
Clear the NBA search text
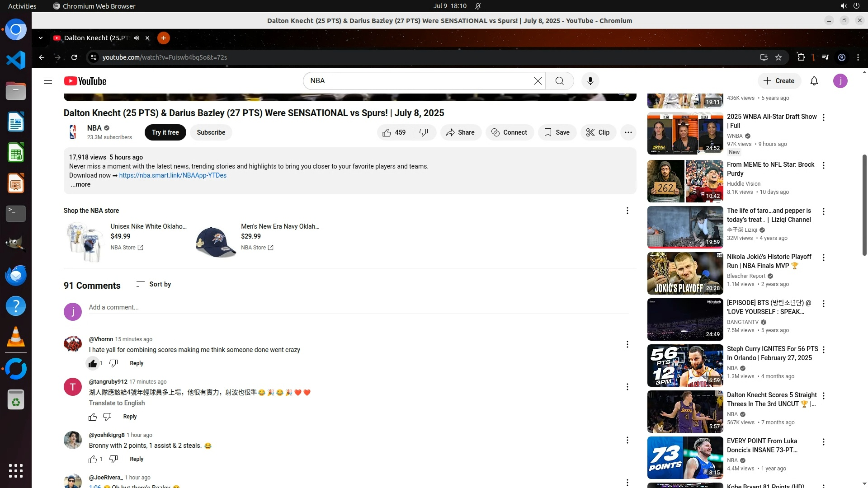538,81
